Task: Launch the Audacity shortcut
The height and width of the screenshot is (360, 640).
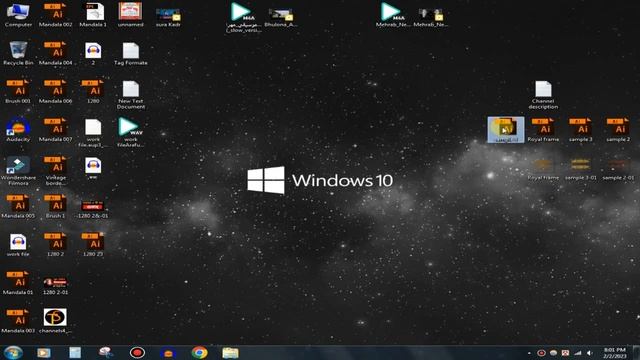Action: point(18,130)
